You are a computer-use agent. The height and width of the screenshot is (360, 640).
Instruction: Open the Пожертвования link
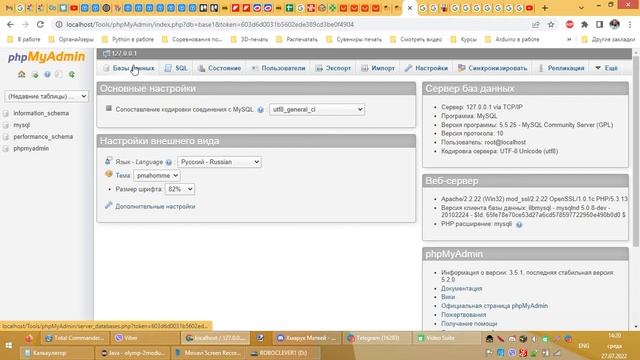click(464, 315)
